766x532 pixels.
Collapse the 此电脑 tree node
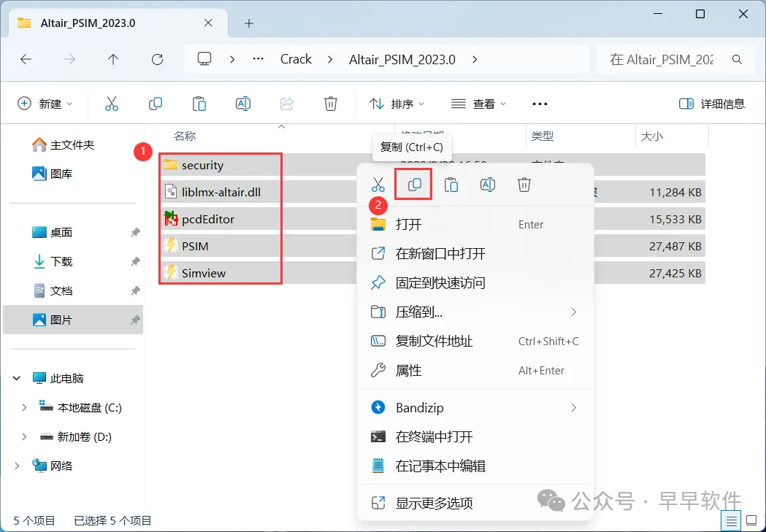[17, 378]
